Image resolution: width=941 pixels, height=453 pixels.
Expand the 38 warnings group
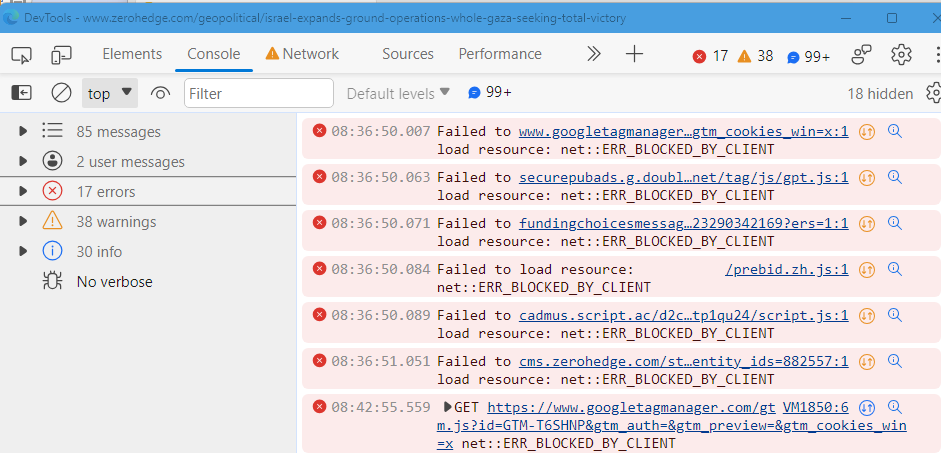pyautogui.click(x=23, y=221)
